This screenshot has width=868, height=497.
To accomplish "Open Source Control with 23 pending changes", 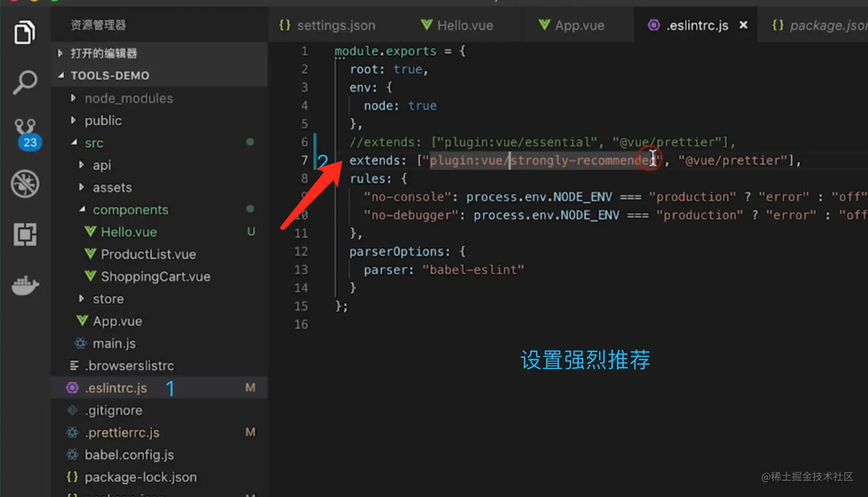I will tap(26, 134).
